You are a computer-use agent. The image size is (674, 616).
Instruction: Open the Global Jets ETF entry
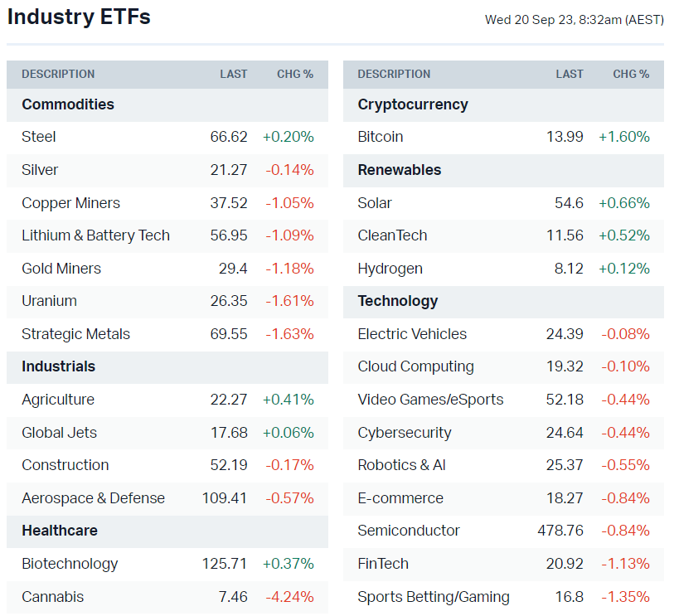coord(59,433)
